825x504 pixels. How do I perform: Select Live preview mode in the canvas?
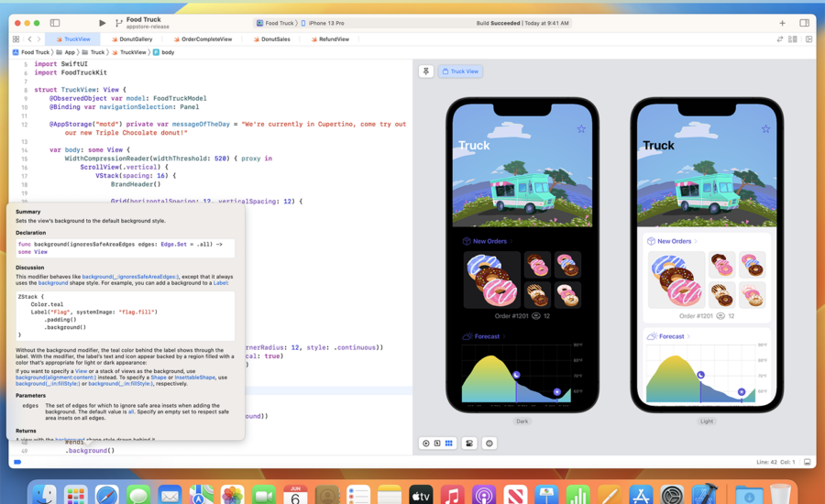pos(426,443)
